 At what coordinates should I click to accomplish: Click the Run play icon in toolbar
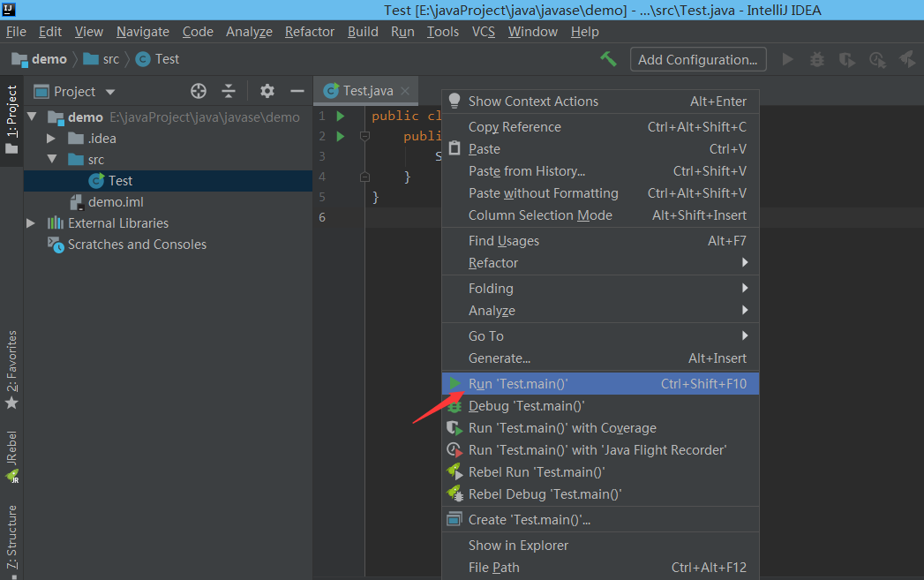[787, 59]
